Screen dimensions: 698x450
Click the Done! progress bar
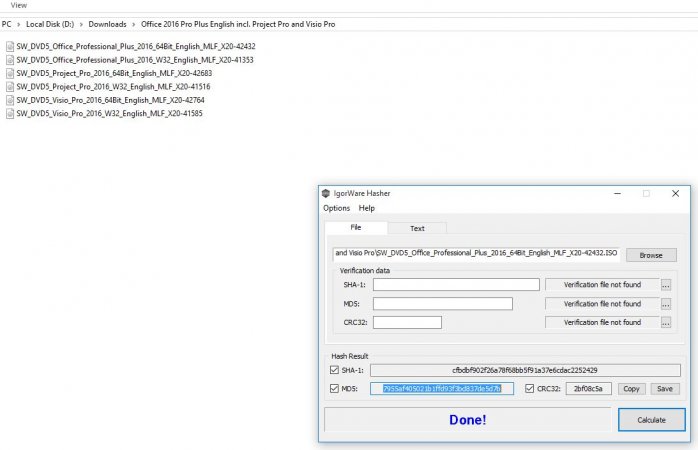point(467,420)
